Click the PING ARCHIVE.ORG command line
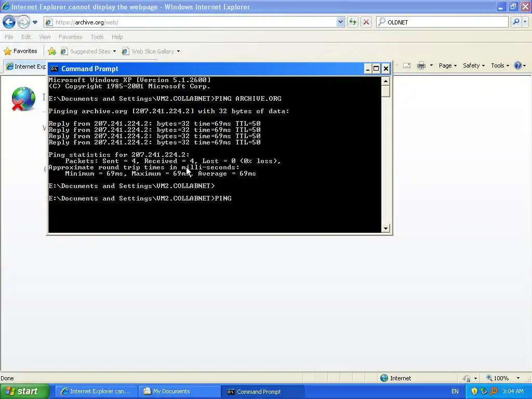 (x=165, y=99)
